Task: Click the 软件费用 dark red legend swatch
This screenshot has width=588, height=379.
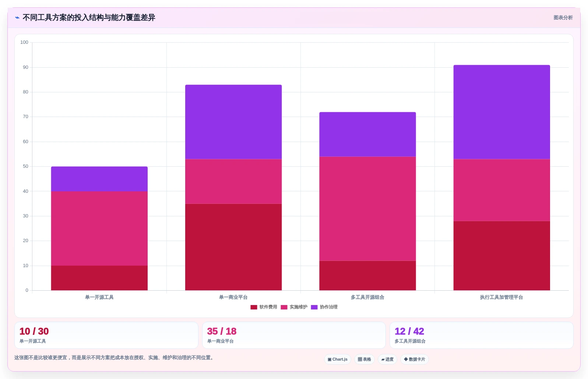Action: [254, 307]
